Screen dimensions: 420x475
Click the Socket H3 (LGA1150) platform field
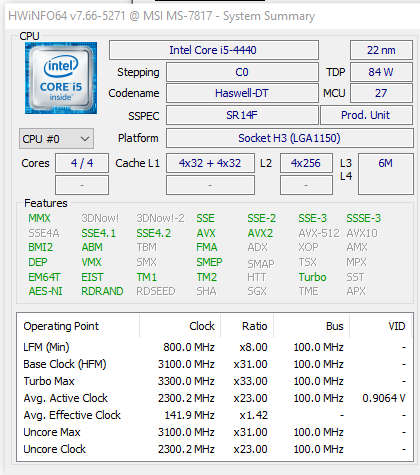[289, 138]
